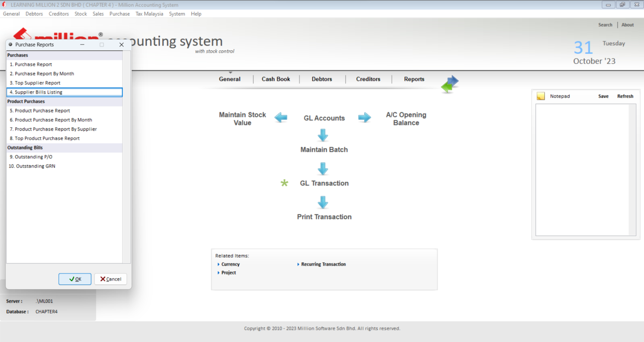This screenshot has width=644, height=342.
Task: Open the Tax Malaysia menu
Action: coord(149,14)
